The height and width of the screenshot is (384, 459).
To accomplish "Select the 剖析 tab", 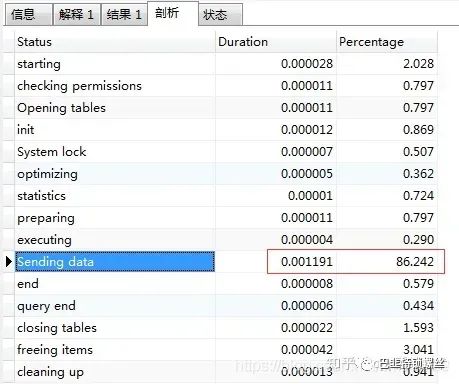I will pyautogui.click(x=173, y=13).
